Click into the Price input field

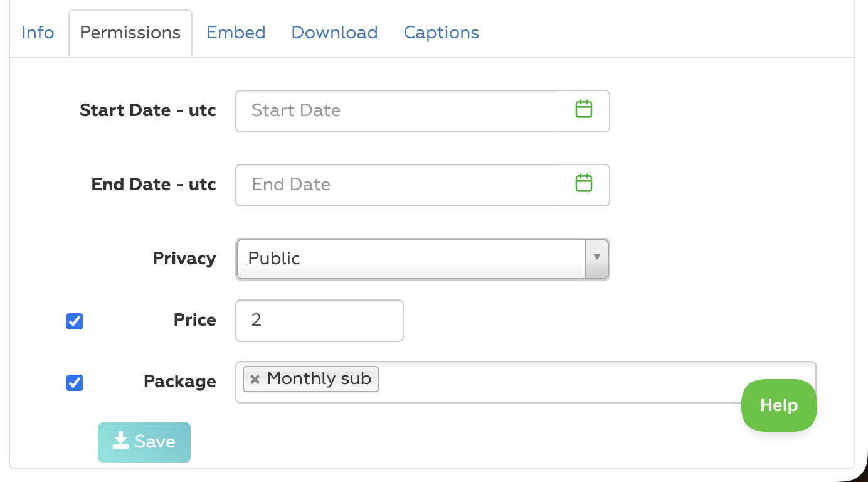coord(319,321)
